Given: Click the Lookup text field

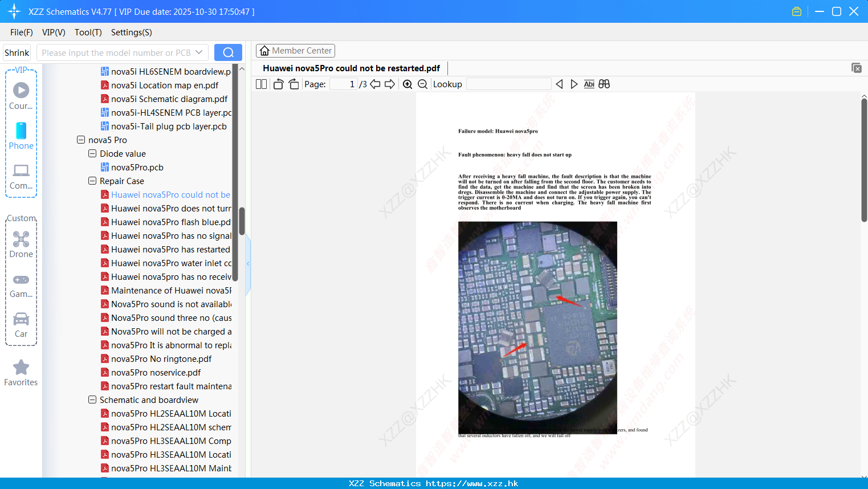Looking at the screenshot, I should 508,84.
